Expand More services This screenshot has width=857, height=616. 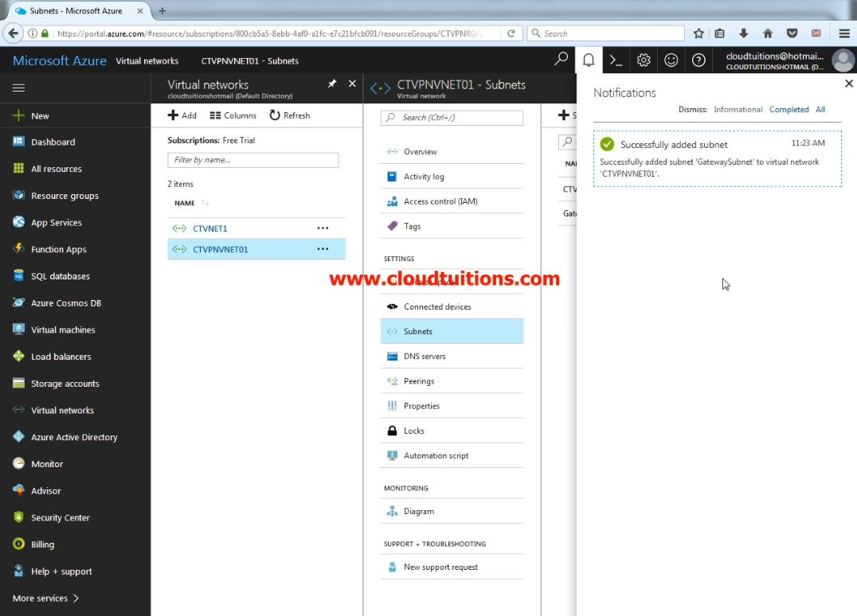46,598
